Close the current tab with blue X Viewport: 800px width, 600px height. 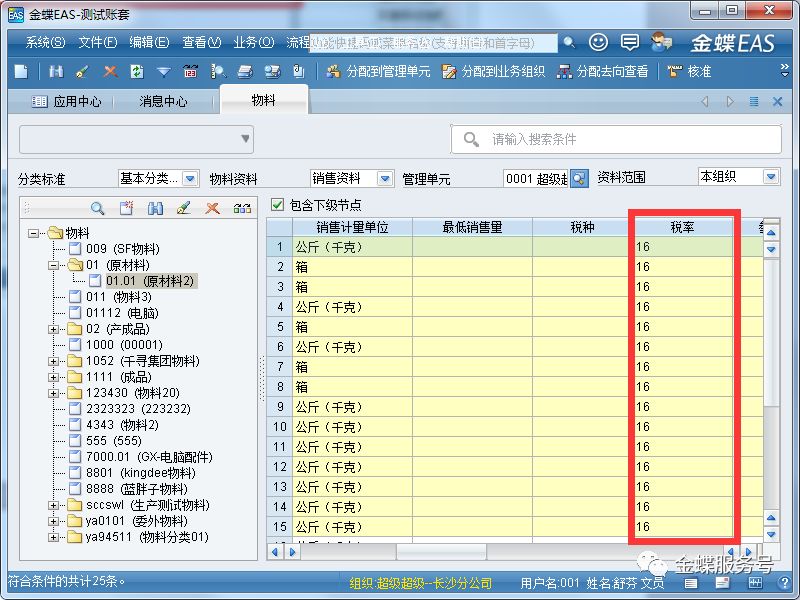[x=777, y=101]
